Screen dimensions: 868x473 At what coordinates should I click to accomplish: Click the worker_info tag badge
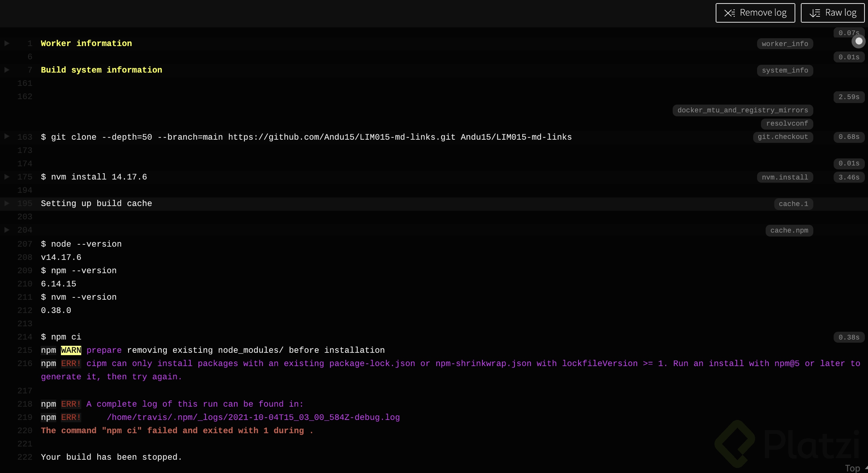click(x=785, y=44)
